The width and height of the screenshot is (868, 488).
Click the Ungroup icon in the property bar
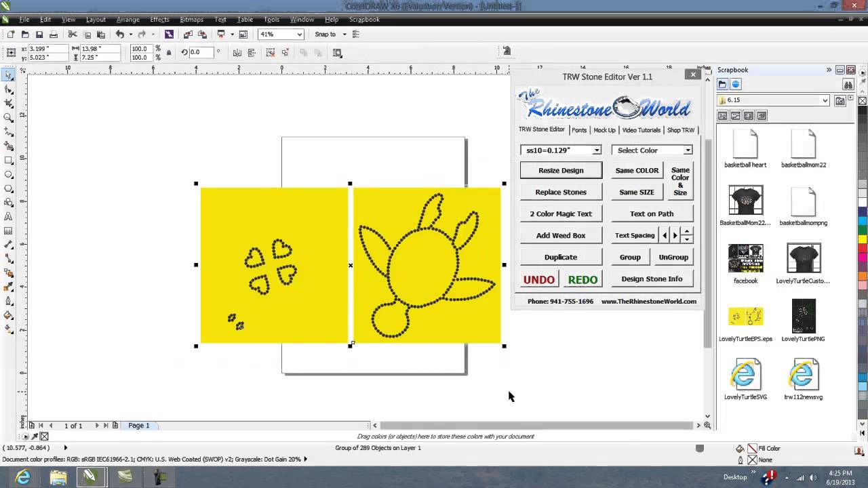click(x=270, y=53)
